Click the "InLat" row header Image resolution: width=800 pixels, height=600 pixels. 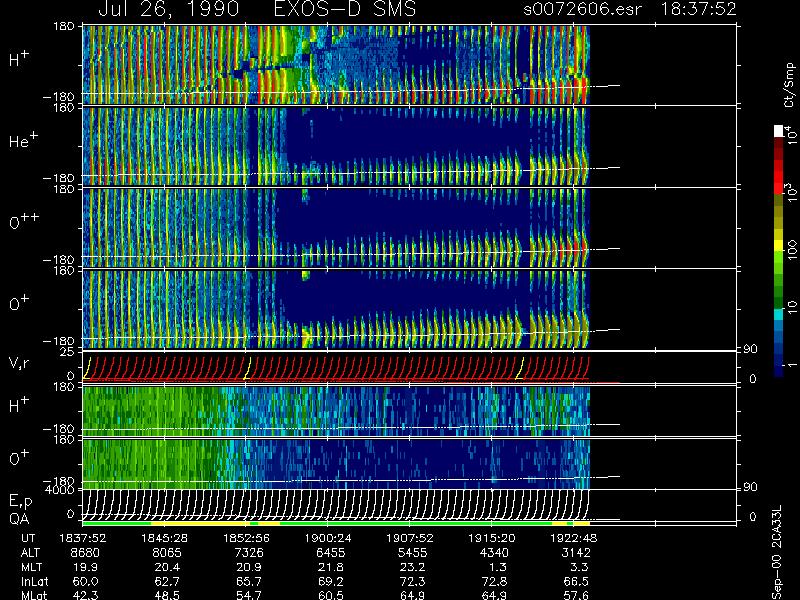(34, 582)
